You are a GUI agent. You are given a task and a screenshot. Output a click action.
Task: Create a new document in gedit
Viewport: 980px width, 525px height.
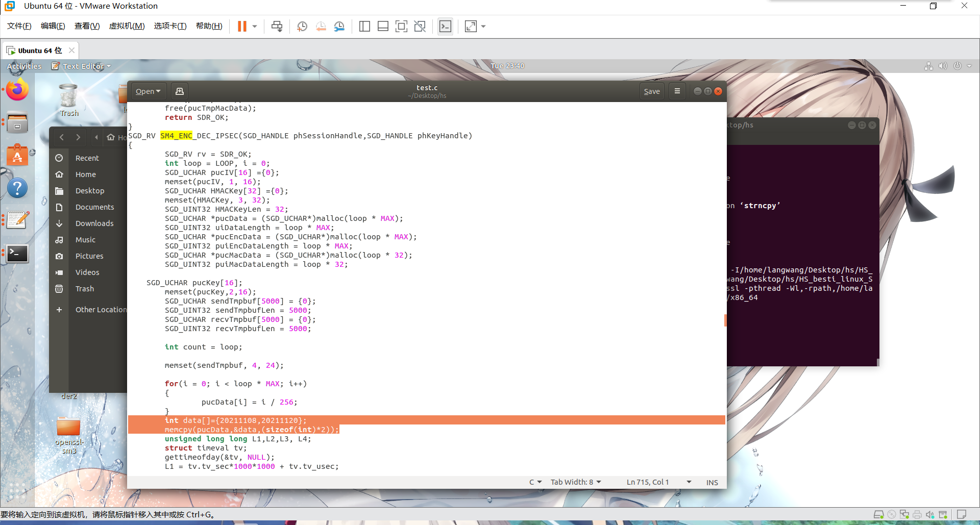(x=180, y=91)
